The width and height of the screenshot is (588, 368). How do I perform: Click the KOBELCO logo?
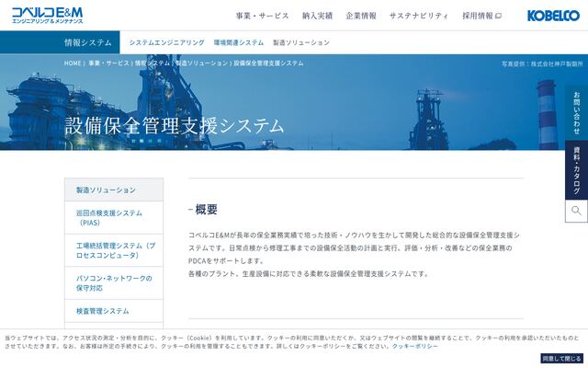(x=553, y=16)
